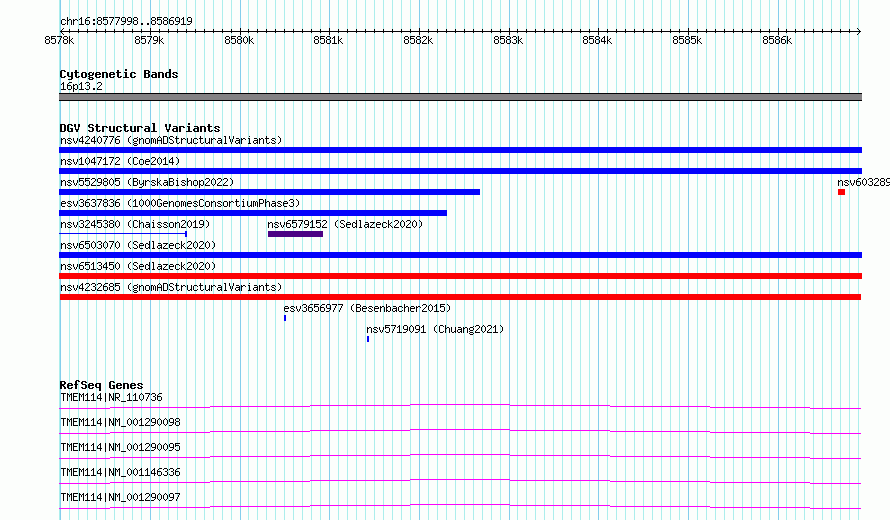Click the RefSeq Genes track title
The width and height of the screenshot is (890, 520).
coord(101,385)
